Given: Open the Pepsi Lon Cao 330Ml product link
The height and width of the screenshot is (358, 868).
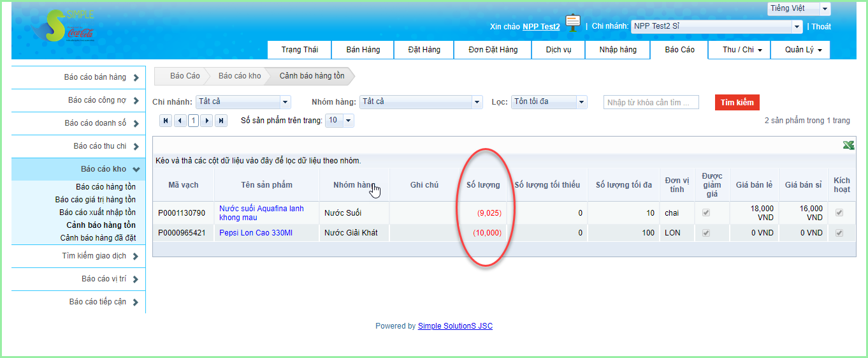Looking at the screenshot, I should [256, 233].
